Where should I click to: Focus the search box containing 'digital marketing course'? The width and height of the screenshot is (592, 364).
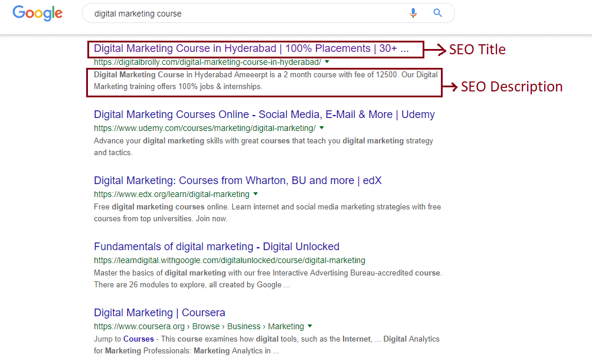pyautogui.click(x=268, y=13)
